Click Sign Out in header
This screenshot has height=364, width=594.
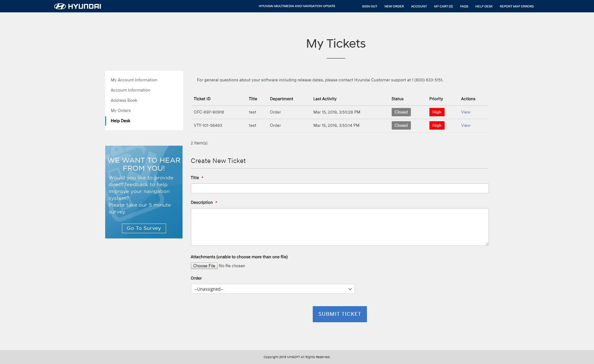point(369,6)
